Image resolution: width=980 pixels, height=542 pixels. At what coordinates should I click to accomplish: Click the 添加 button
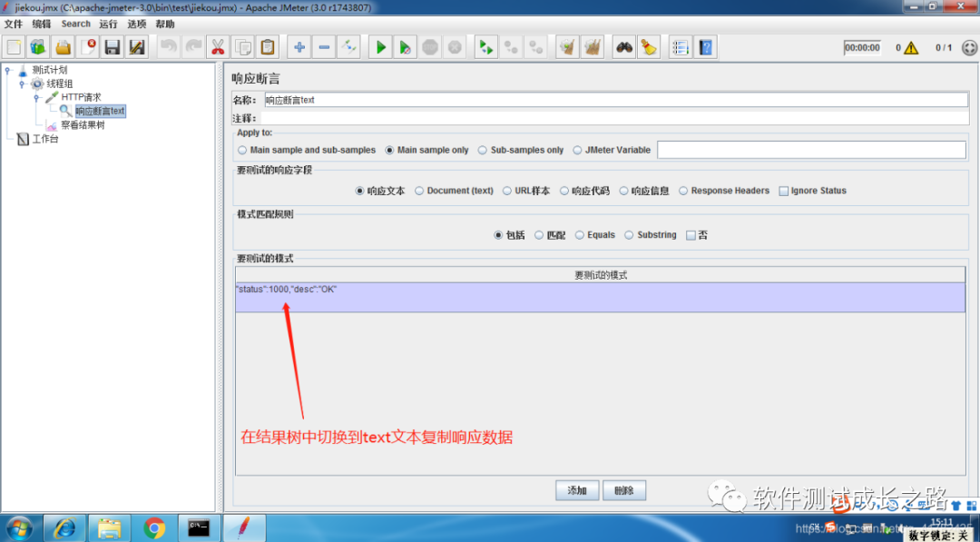pyautogui.click(x=577, y=491)
